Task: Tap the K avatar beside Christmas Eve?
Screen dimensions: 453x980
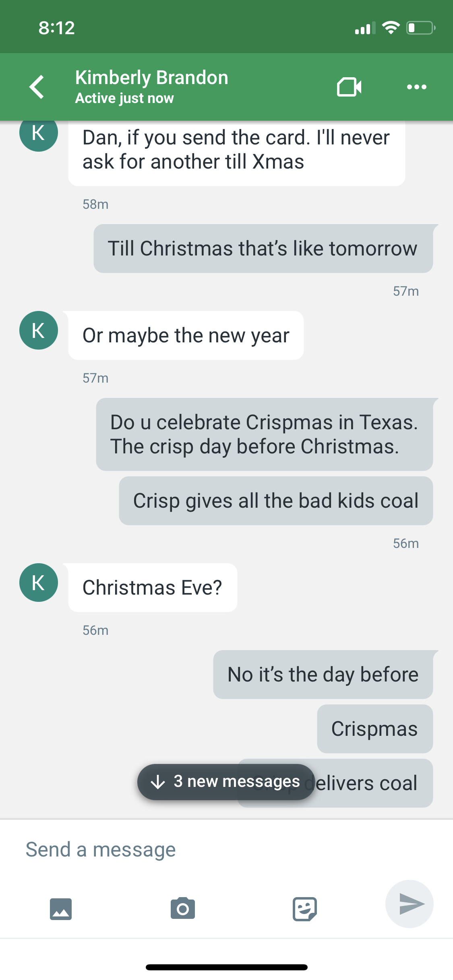Action: click(x=39, y=583)
